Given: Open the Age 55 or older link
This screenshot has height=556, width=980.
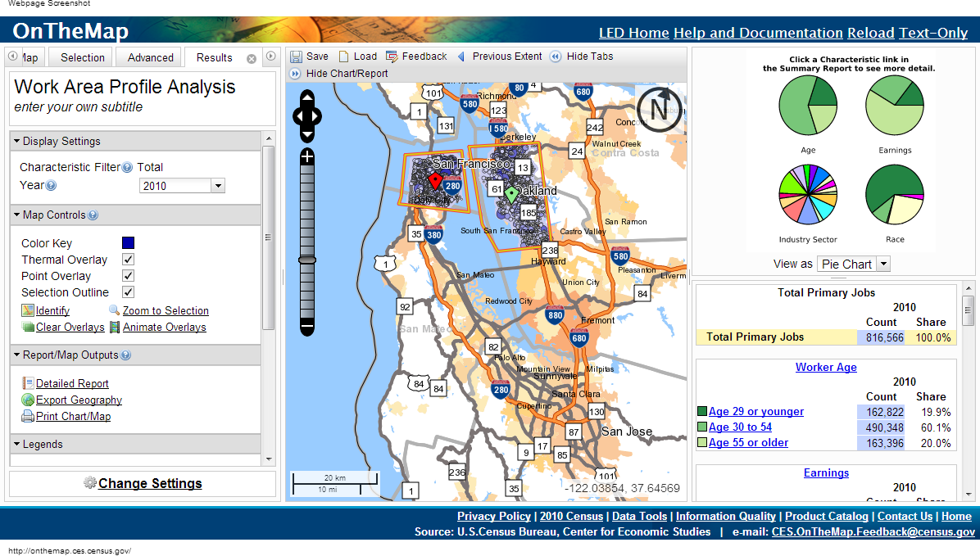Looking at the screenshot, I should point(748,443).
